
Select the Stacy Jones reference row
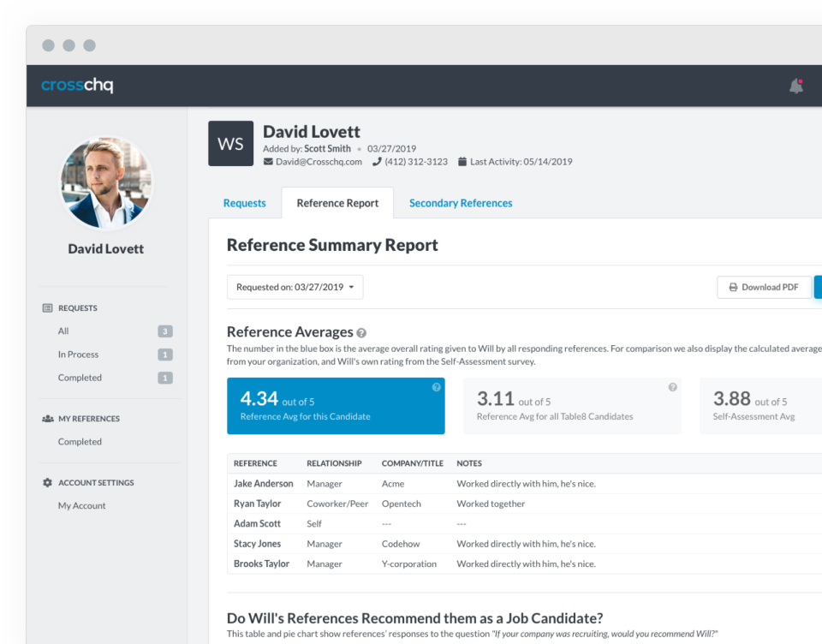click(x=524, y=544)
